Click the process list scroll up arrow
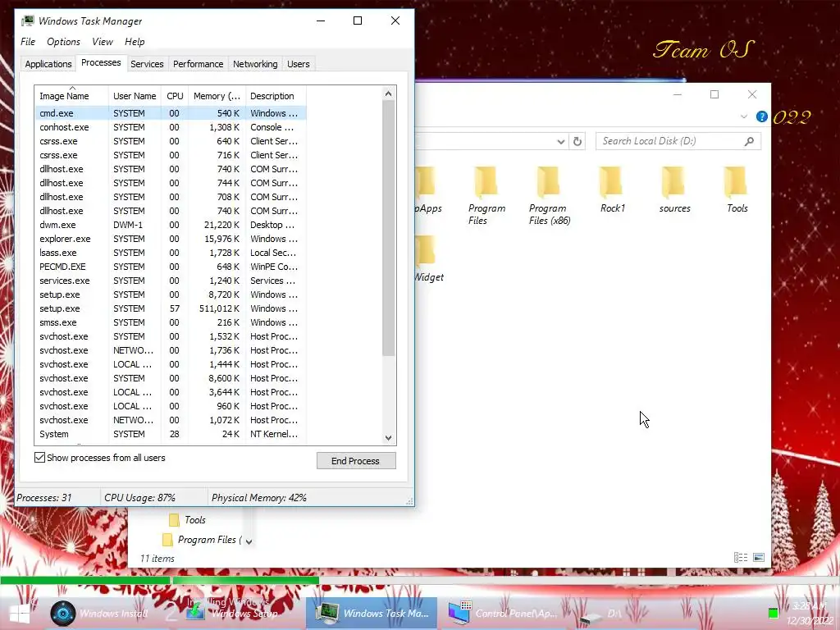Image resolution: width=840 pixels, height=630 pixels. [x=388, y=94]
